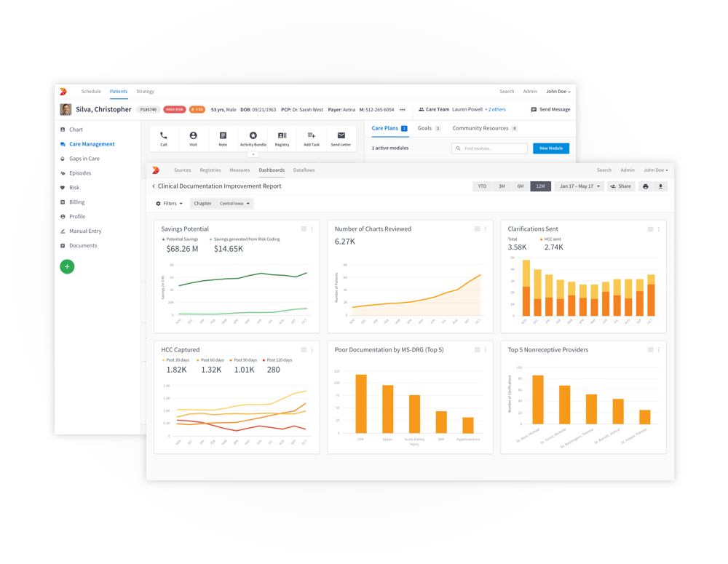The image size is (728, 564).
Task: Switch time range to 6M
Action: (521, 186)
